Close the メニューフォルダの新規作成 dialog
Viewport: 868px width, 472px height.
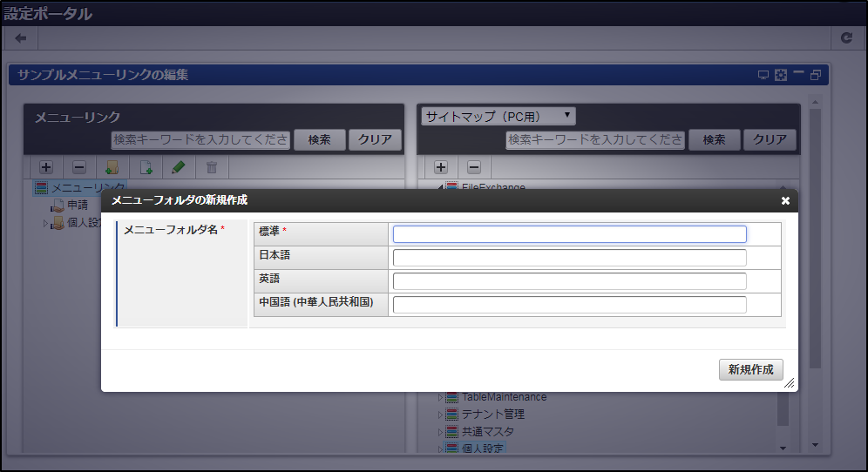[x=785, y=201]
